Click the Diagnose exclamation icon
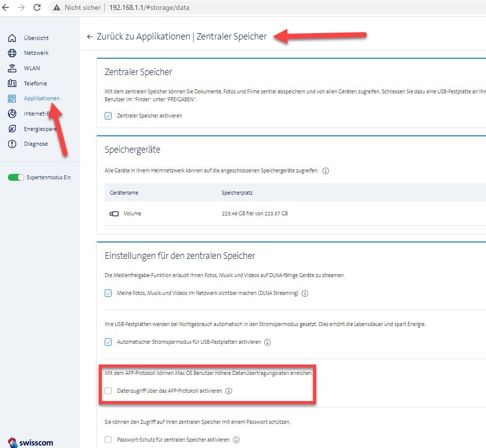The image size is (486, 448). 12,144
